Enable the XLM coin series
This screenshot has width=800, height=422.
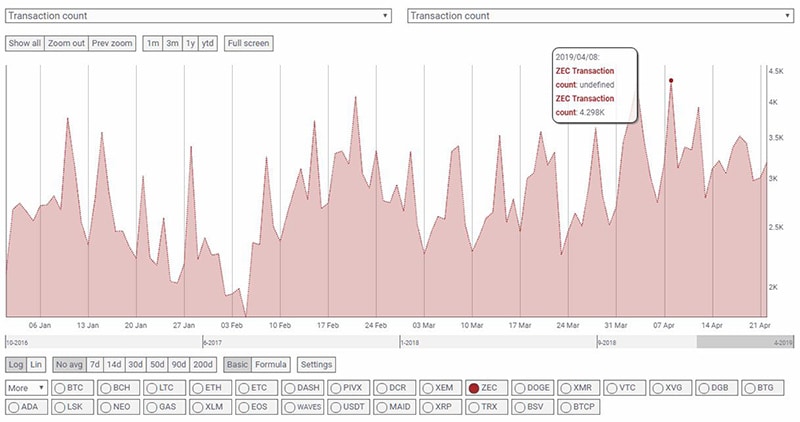pyautogui.click(x=210, y=407)
